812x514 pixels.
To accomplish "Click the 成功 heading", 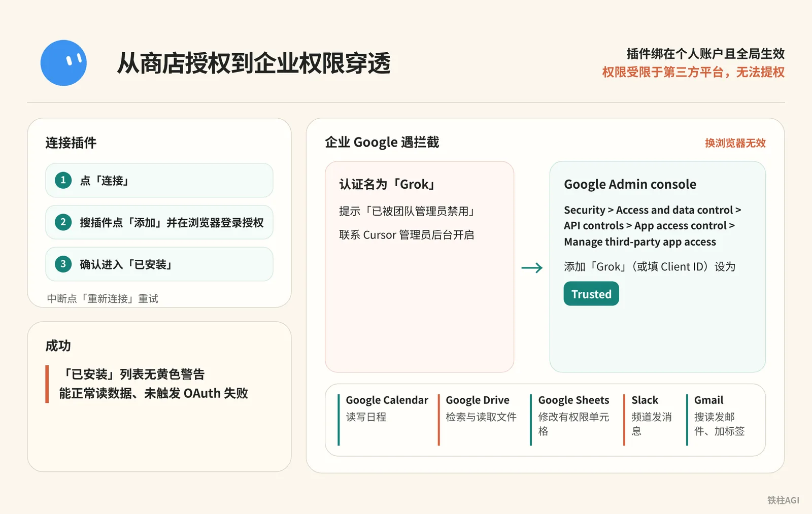I will (x=58, y=346).
